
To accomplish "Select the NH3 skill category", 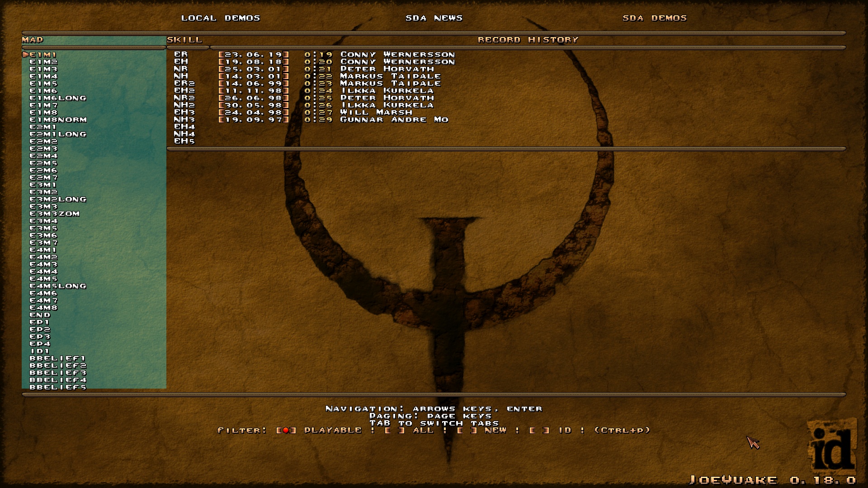I will [184, 119].
